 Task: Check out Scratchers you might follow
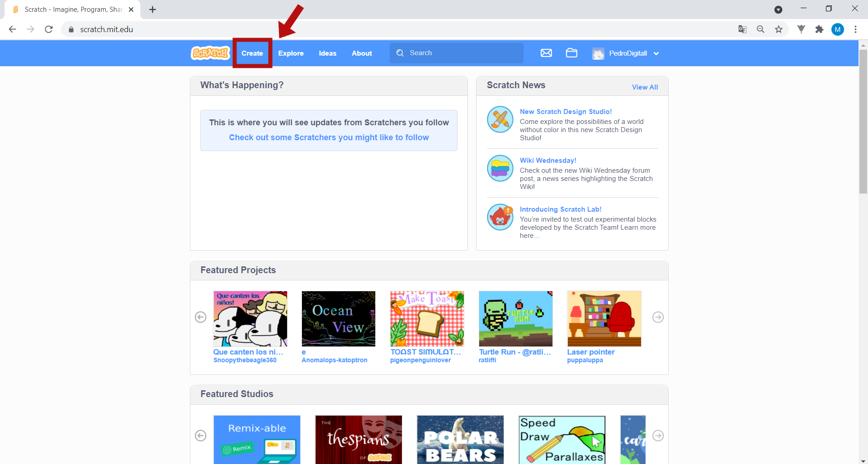pyautogui.click(x=329, y=137)
